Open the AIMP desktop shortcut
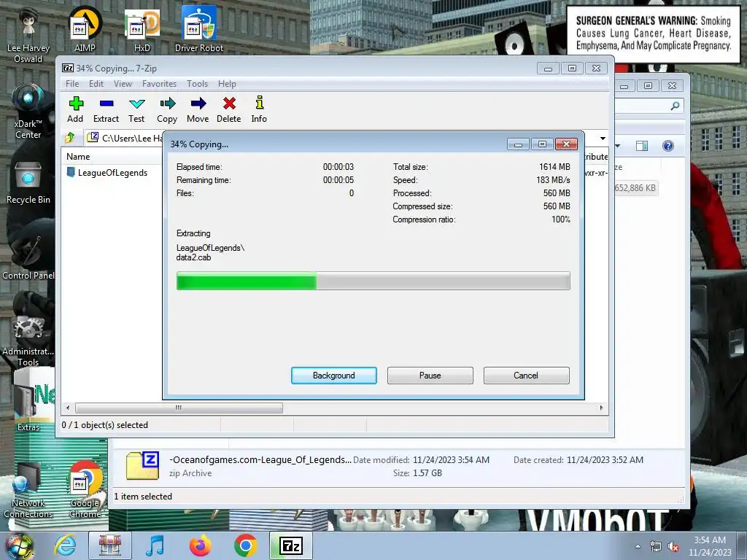Screen dimensions: 747x560 85,29
